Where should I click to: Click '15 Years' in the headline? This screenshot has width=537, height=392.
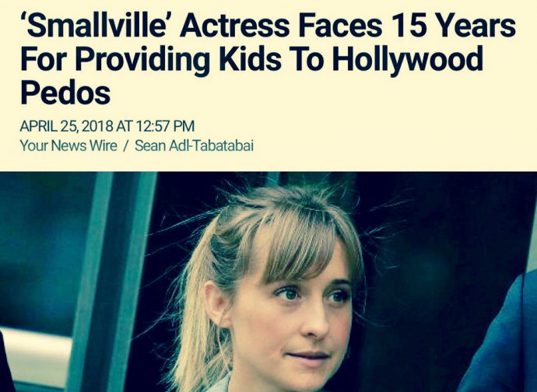[x=453, y=26]
